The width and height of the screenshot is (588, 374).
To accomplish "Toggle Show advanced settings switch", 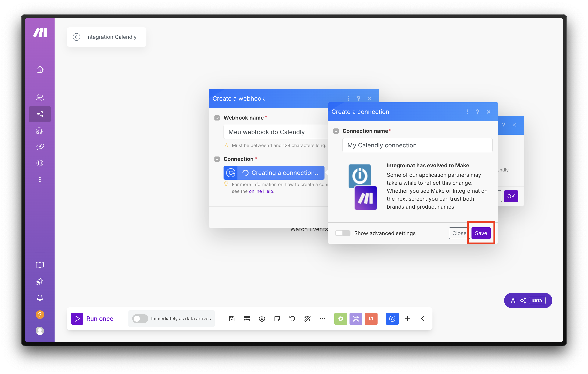I will click(343, 233).
